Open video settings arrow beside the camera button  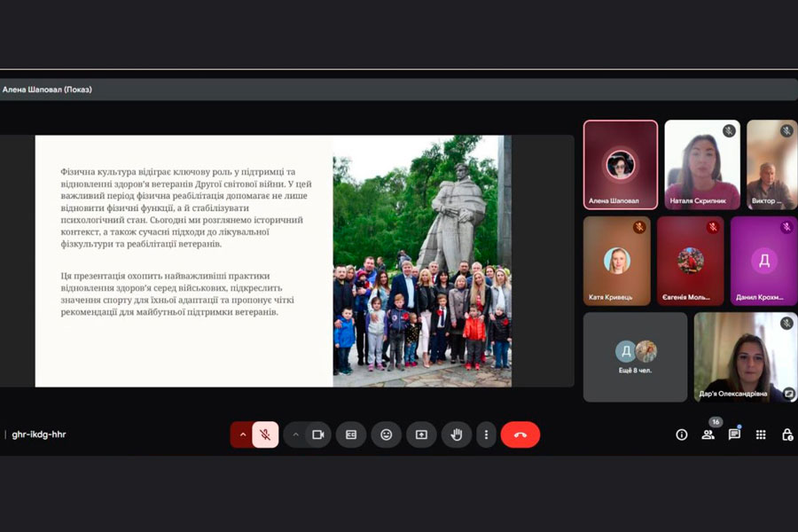point(295,434)
